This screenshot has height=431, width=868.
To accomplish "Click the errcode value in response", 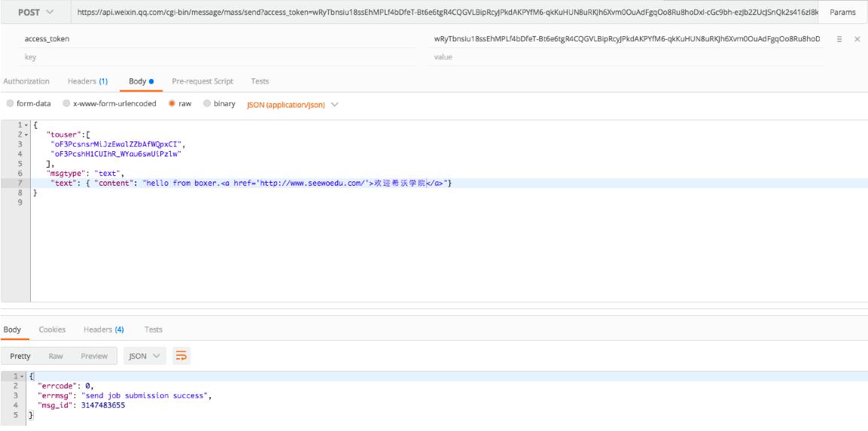I will point(87,386).
